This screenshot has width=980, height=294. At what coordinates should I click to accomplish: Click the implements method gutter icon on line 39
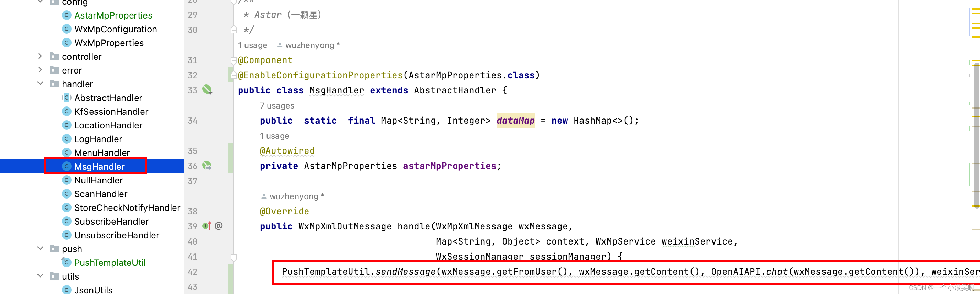coord(207,226)
